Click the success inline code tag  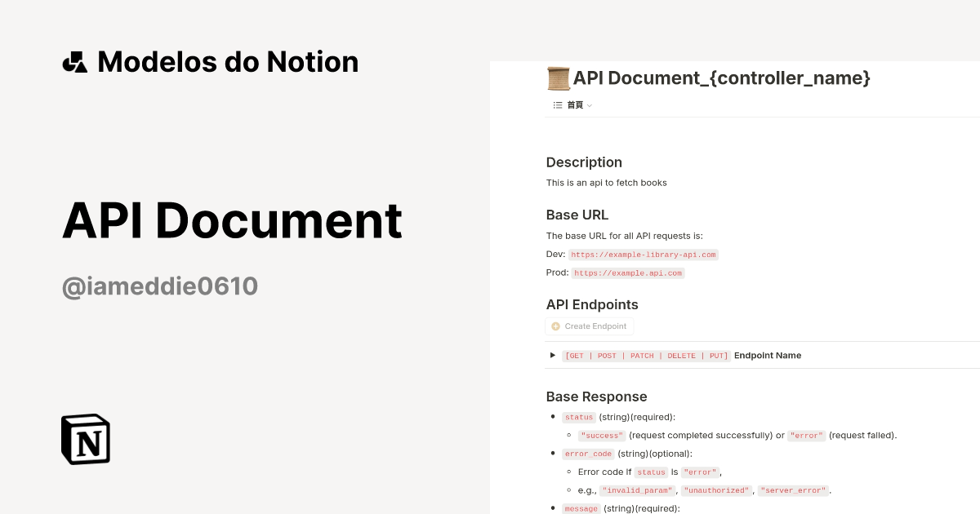601,435
